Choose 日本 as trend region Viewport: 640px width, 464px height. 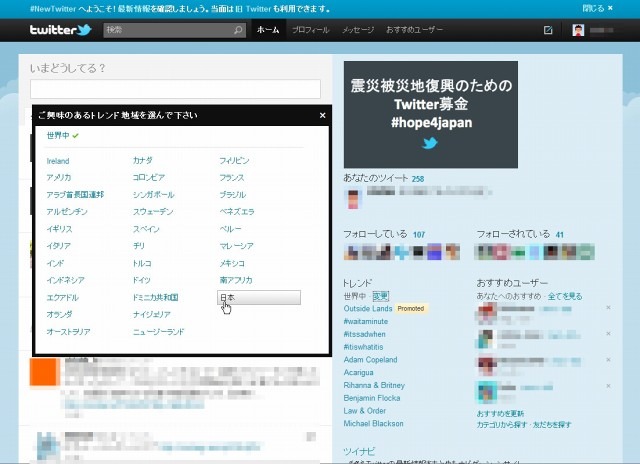click(259, 297)
